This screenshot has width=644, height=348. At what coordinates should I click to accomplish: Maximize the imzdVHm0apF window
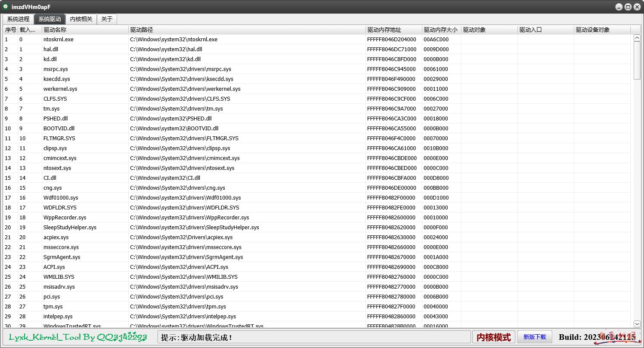coord(628,7)
